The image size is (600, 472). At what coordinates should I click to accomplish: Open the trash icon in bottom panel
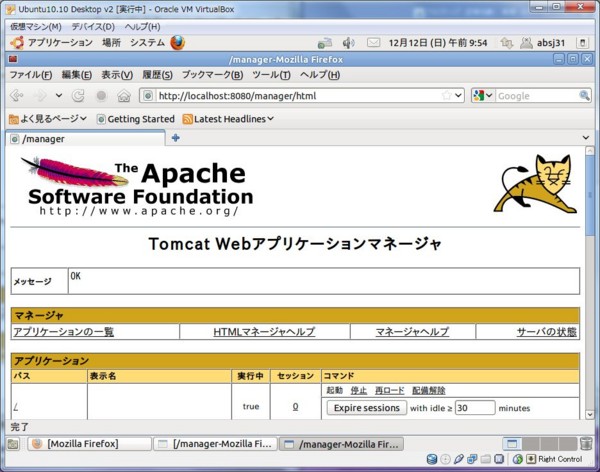(586, 444)
